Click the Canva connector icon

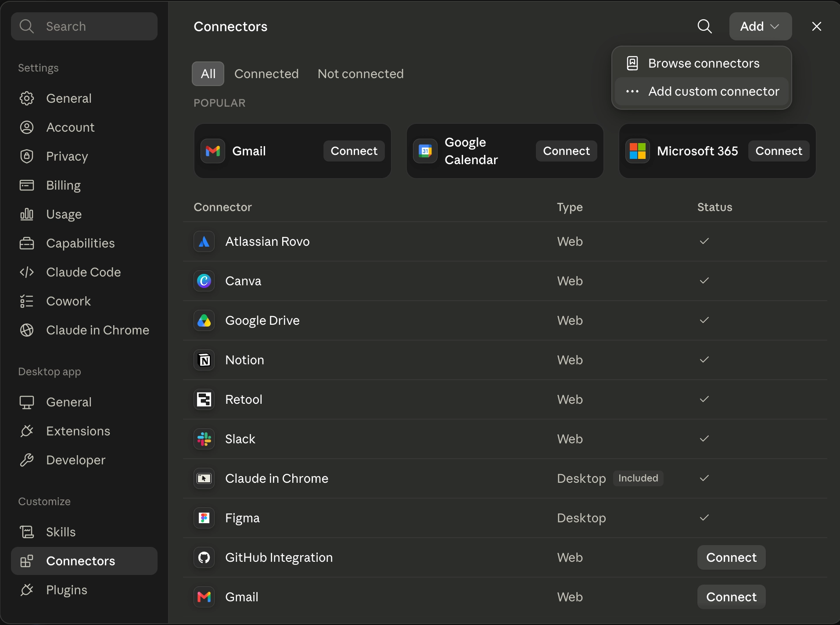(x=204, y=281)
